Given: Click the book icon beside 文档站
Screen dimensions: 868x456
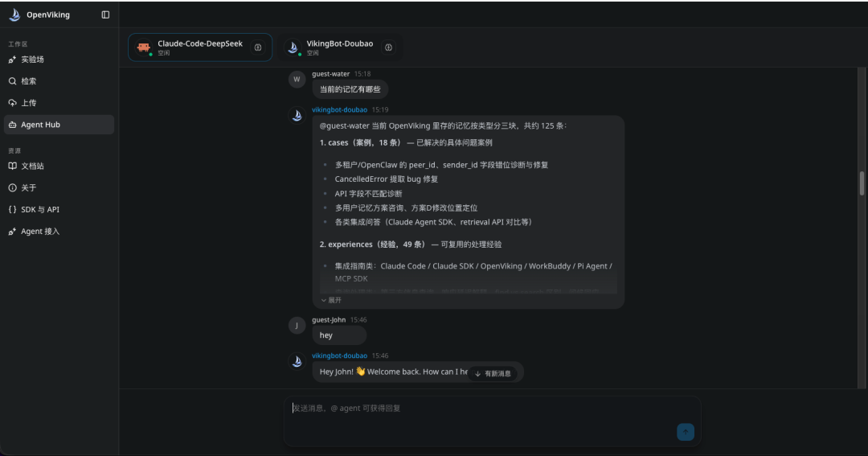Looking at the screenshot, I should click(12, 166).
